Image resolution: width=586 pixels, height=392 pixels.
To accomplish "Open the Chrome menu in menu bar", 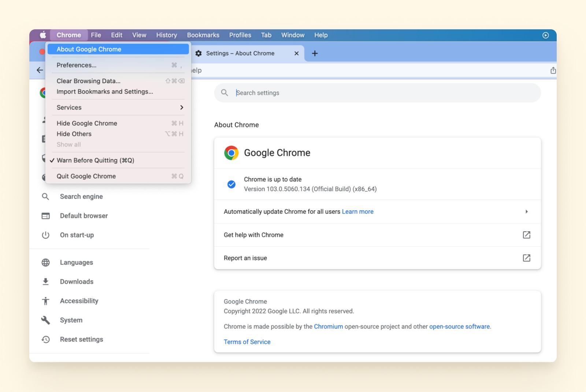I will tap(69, 35).
